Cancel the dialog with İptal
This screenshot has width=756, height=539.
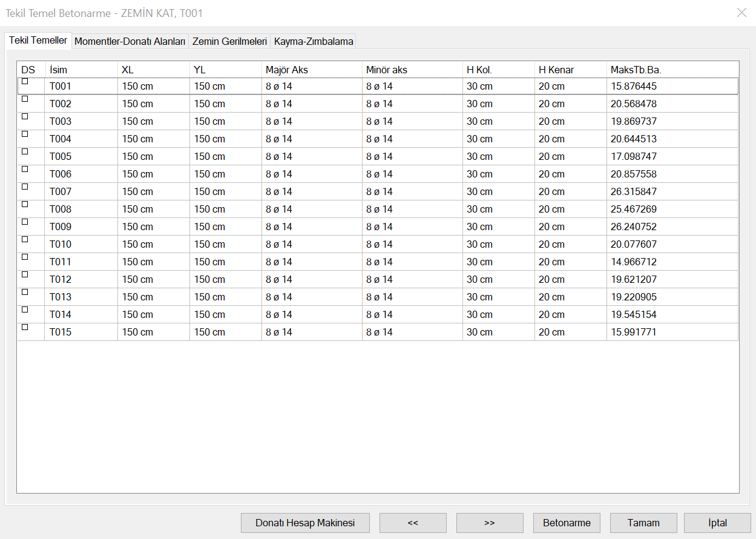717,523
